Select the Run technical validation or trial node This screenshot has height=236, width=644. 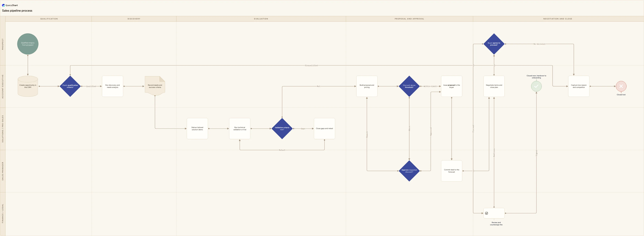tap(240, 129)
